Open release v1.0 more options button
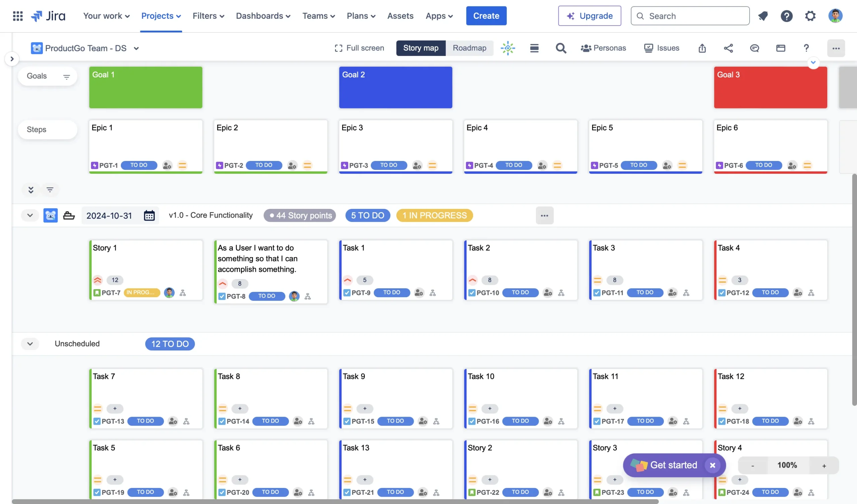857x504 pixels. coord(544,216)
